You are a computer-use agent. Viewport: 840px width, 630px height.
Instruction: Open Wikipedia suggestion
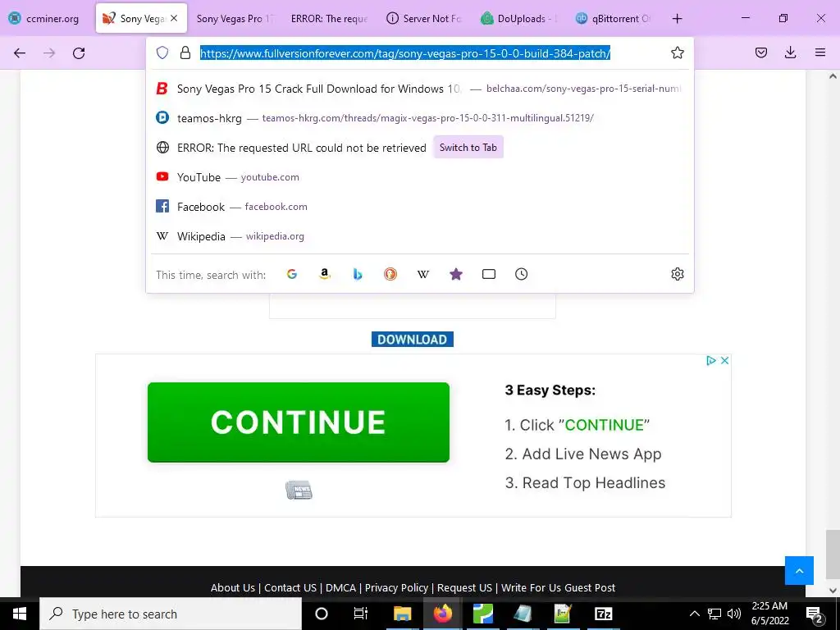[419, 236]
